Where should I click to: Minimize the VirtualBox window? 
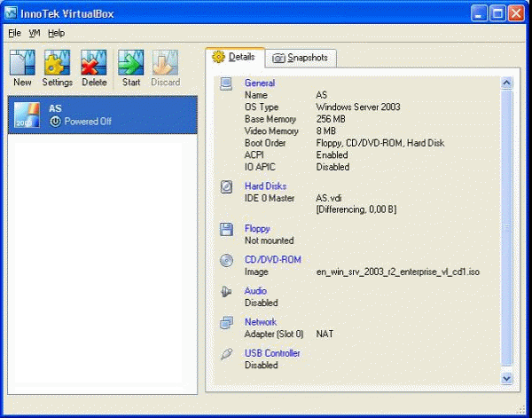coord(479,13)
